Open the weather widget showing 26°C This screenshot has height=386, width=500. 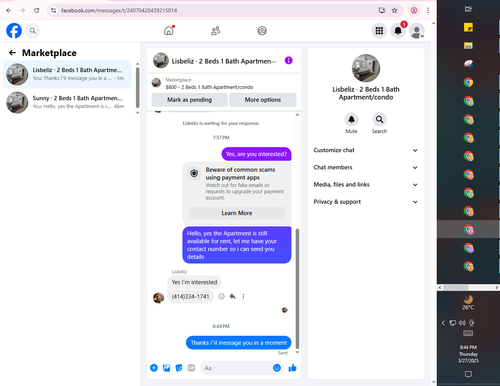click(x=468, y=303)
